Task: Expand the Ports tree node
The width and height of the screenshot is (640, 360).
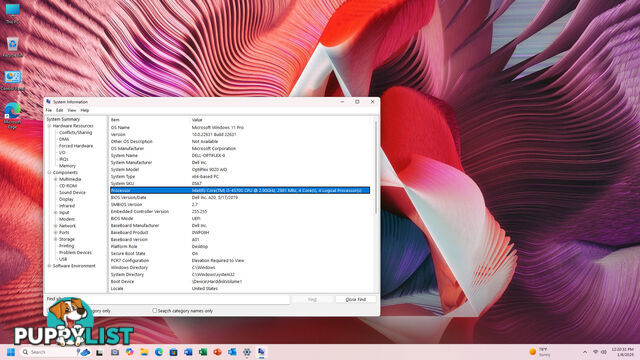Action: (56, 232)
